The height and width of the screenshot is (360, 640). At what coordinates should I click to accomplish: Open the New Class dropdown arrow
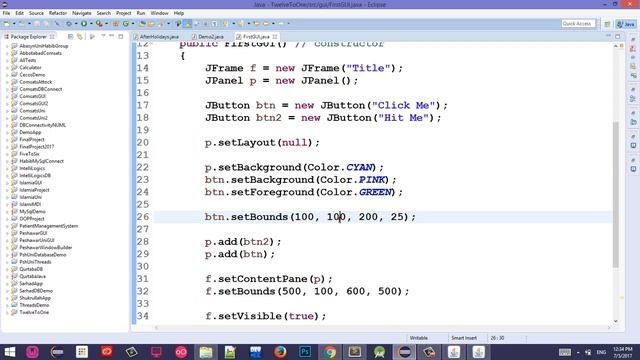click(133, 24)
